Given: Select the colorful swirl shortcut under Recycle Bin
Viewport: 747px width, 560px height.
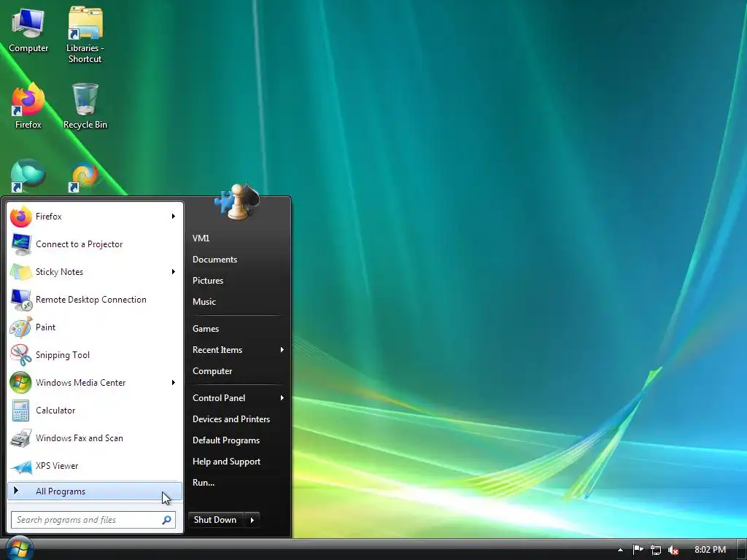Looking at the screenshot, I should (x=85, y=176).
